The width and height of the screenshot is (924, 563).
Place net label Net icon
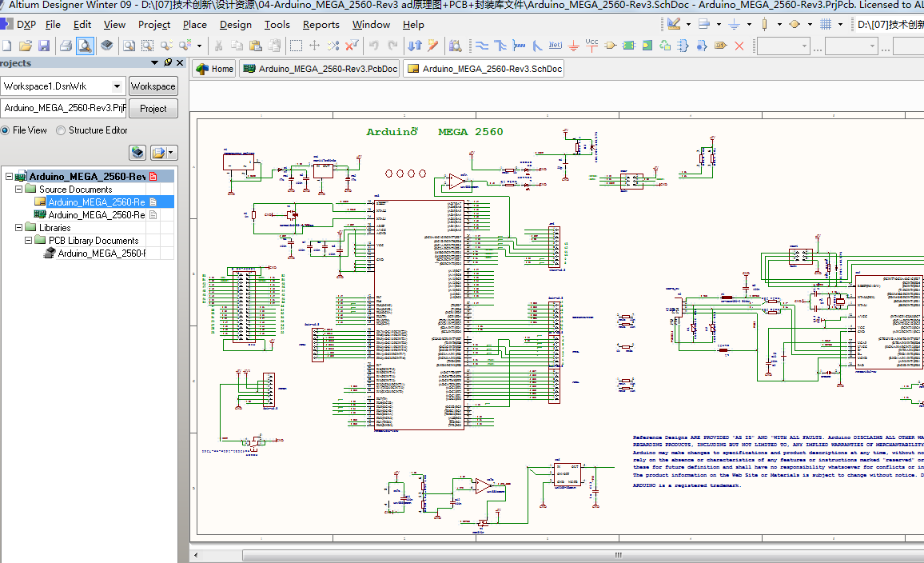[x=555, y=46]
